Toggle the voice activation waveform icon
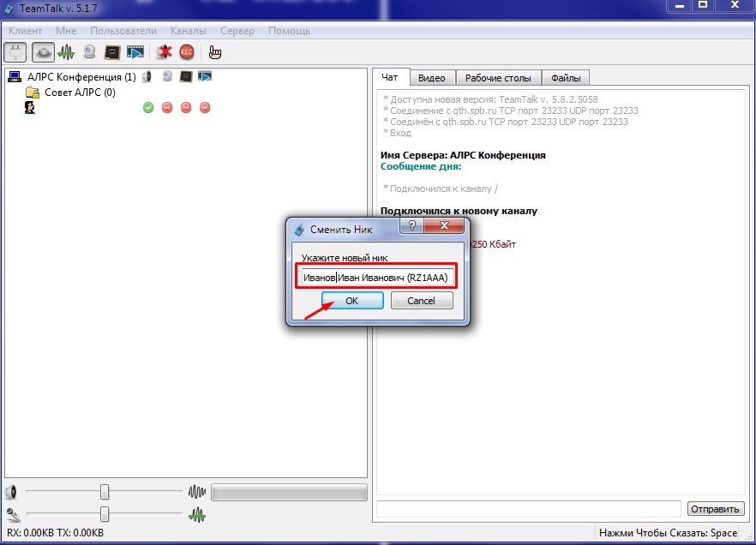This screenshot has width=756, height=545. 67,52
